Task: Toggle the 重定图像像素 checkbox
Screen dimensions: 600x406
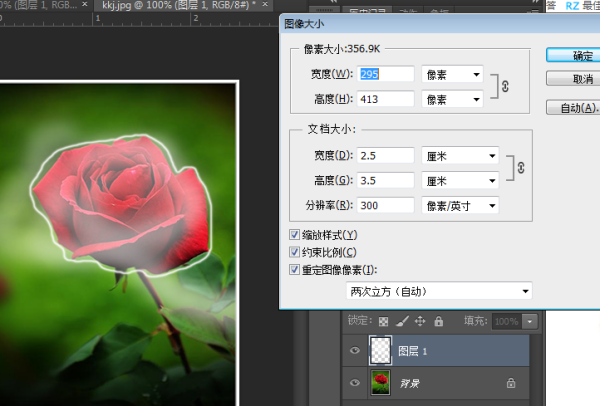Action: (294, 269)
